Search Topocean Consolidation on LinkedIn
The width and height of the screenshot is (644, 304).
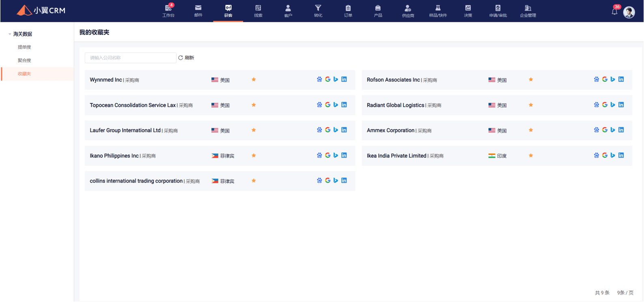[344, 105]
